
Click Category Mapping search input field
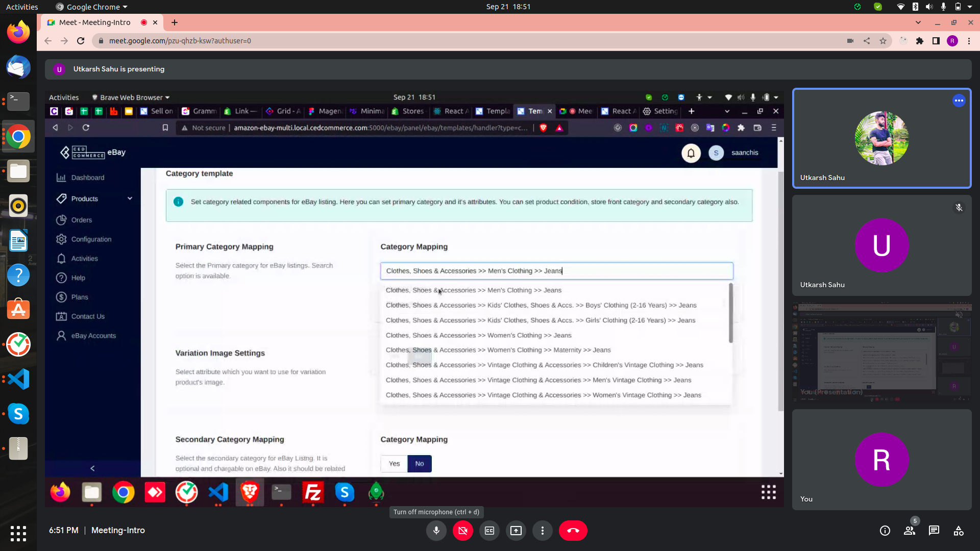(x=556, y=271)
